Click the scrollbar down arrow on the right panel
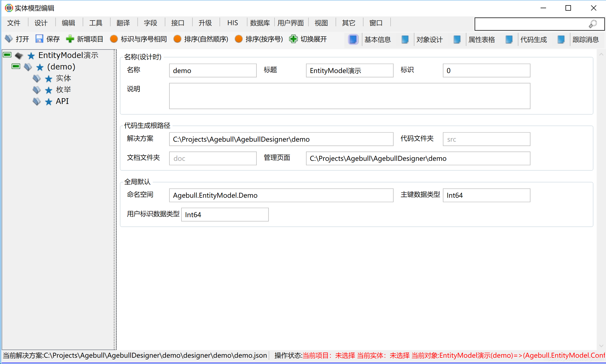Image resolution: width=606 pixels, height=364 pixels. pos(601,346)
